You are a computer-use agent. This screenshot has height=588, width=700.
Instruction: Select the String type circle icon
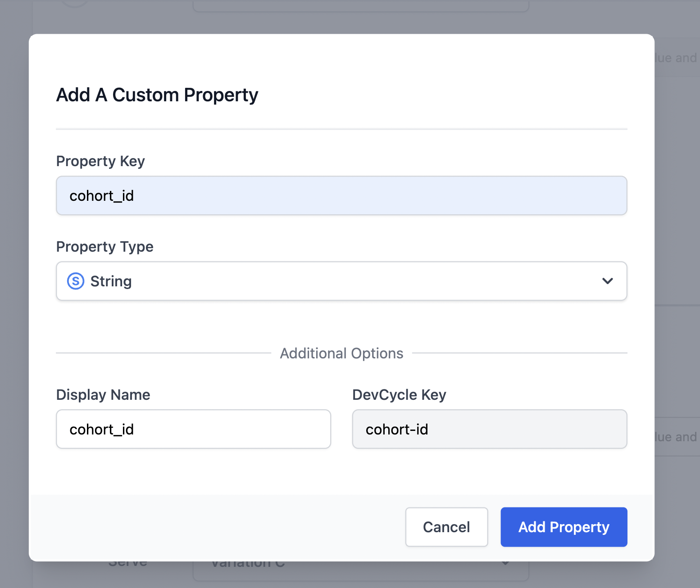[75, 280]
